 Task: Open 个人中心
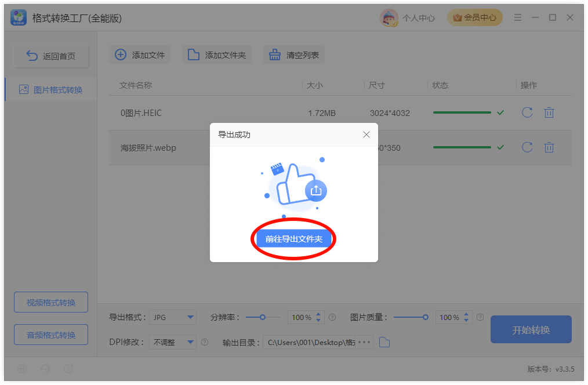(x=419, y=17)
